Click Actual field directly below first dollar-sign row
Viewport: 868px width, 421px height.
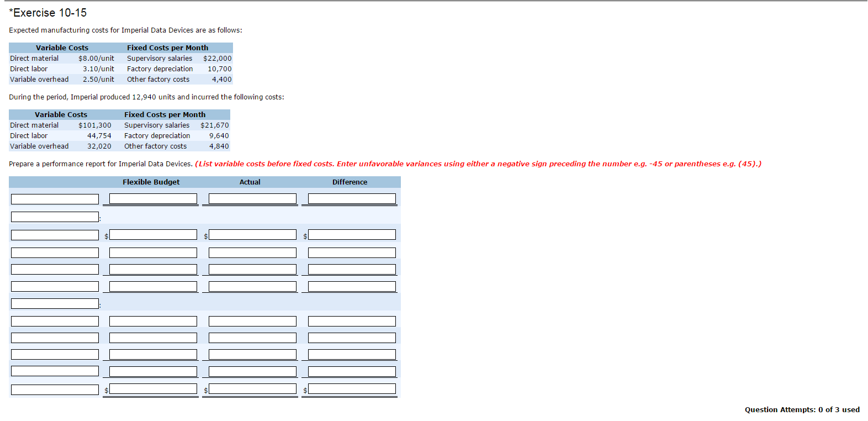(x=252, y=252)
